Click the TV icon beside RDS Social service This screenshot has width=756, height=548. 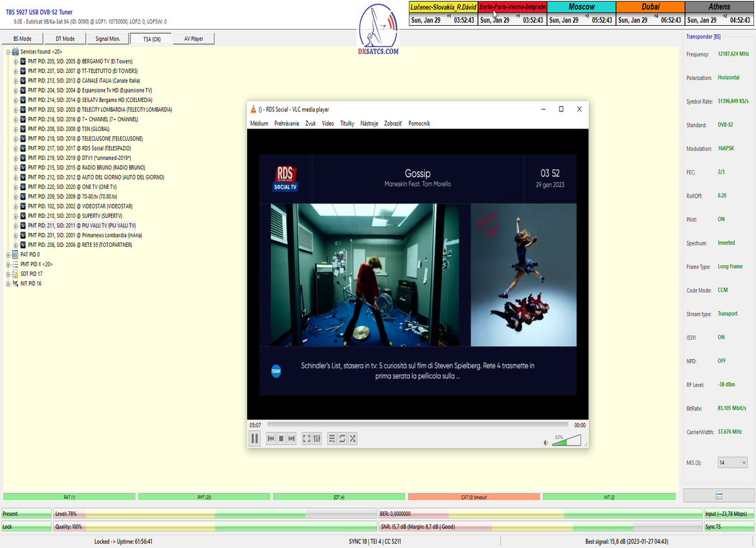(x=23, y=148)
